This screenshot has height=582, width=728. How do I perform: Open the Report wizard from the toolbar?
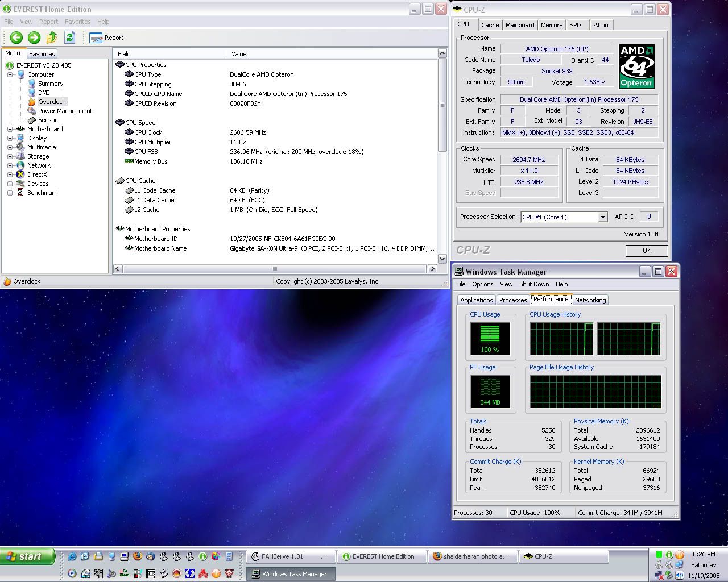coord(106,38)
